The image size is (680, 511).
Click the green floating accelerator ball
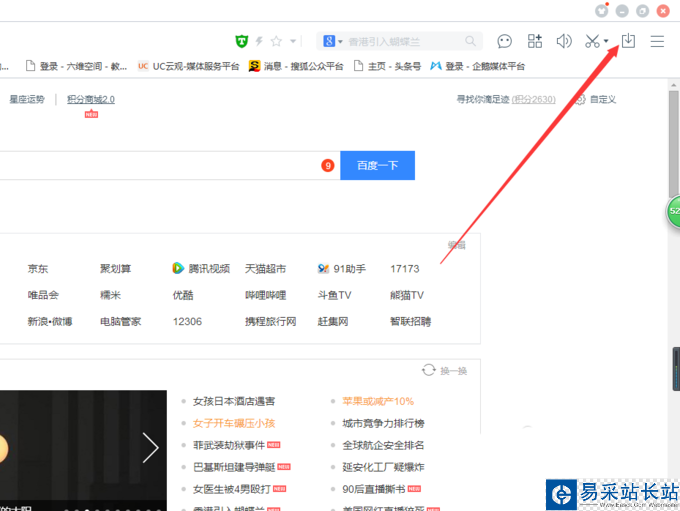tap(673, 211)
